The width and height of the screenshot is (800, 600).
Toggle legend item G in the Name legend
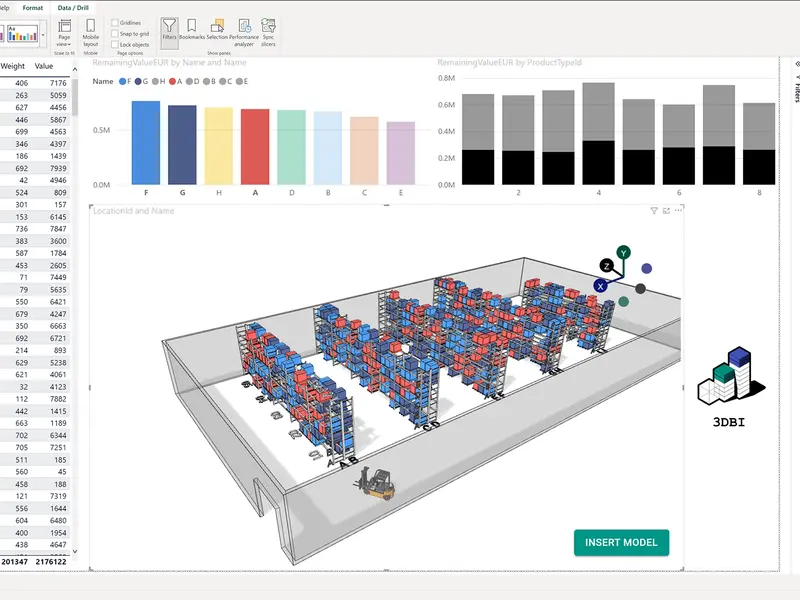(141, 82)
